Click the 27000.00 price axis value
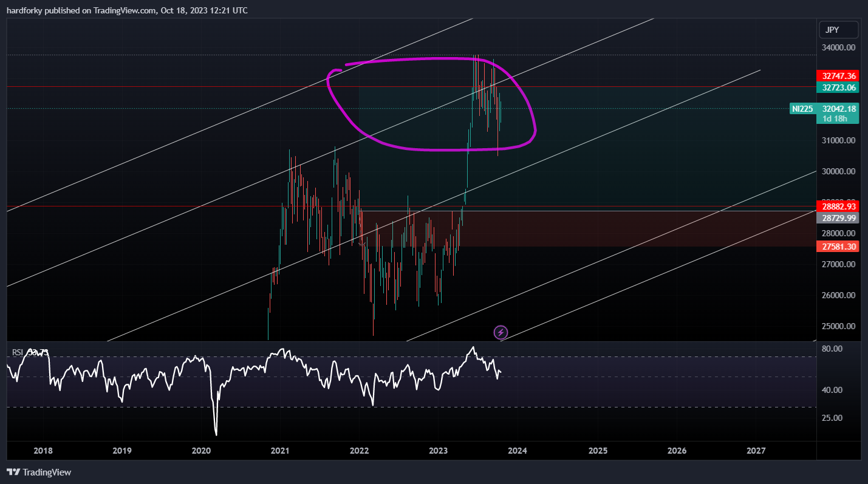Screen dimensions: 868x484 point(839,264)
